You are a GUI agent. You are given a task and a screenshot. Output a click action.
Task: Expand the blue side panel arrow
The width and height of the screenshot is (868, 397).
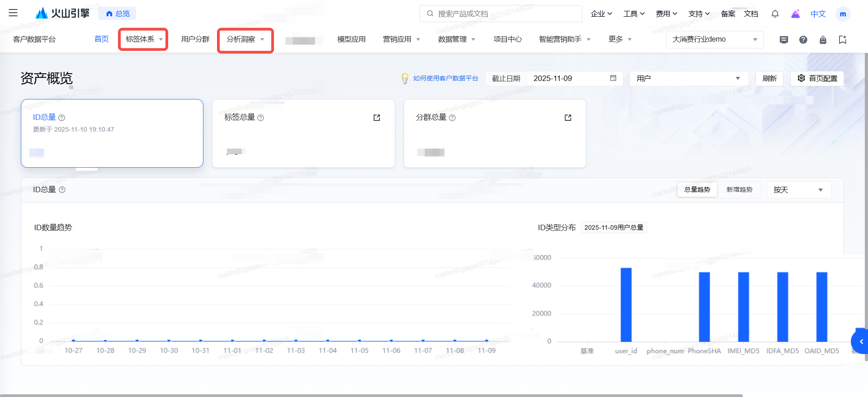(861, 342)
